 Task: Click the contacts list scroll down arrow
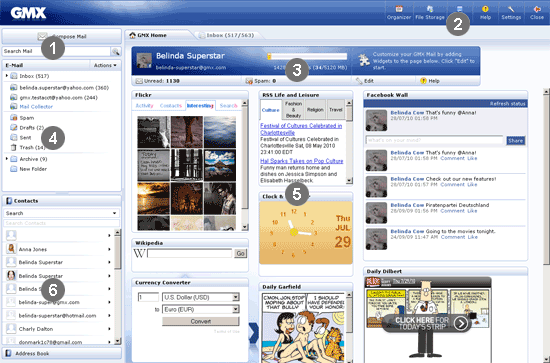click(x=118, y=341)
